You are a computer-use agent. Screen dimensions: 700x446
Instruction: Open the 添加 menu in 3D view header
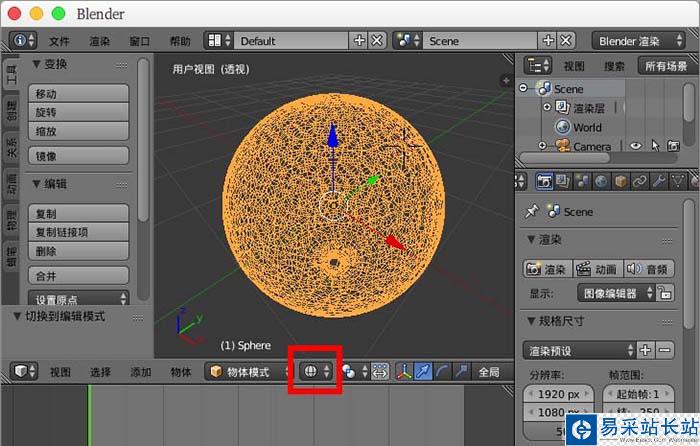point(140,372)
